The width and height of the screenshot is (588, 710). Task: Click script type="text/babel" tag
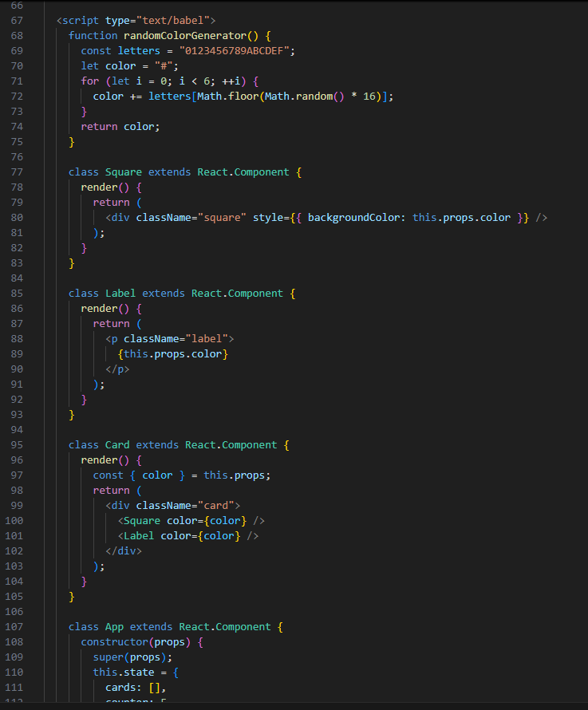136,21
